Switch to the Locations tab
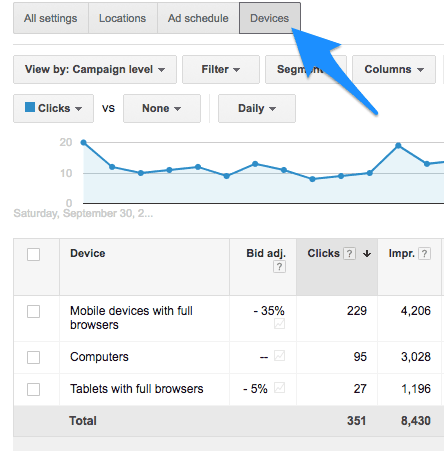Viewport: 444px width, 451px height. pyautogui.click(x=123, y=18)
